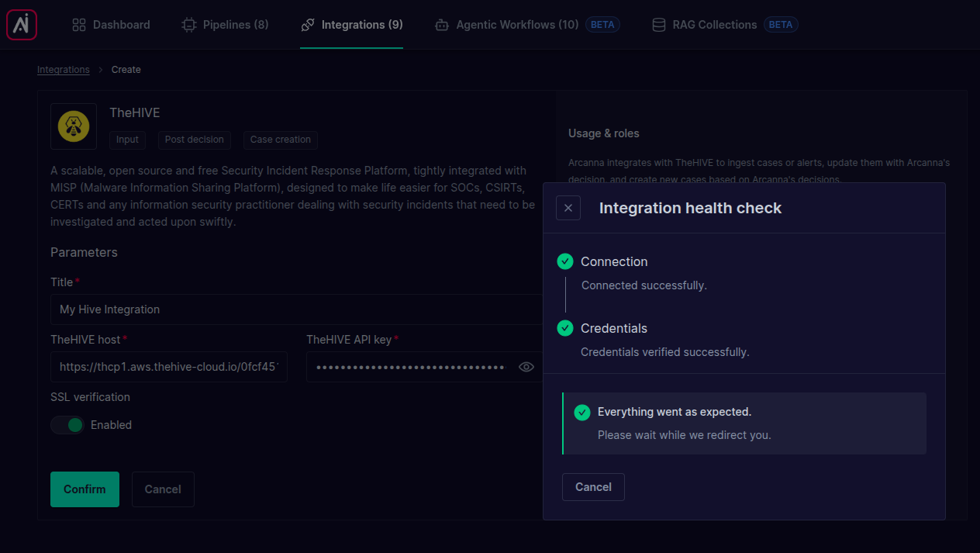
Task: Click the TheHIVE host input field
Action: pos(169,367)
